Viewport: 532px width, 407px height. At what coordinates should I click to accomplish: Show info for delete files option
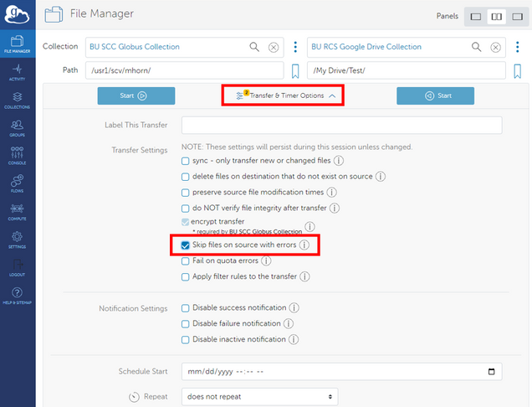point(381,177)
